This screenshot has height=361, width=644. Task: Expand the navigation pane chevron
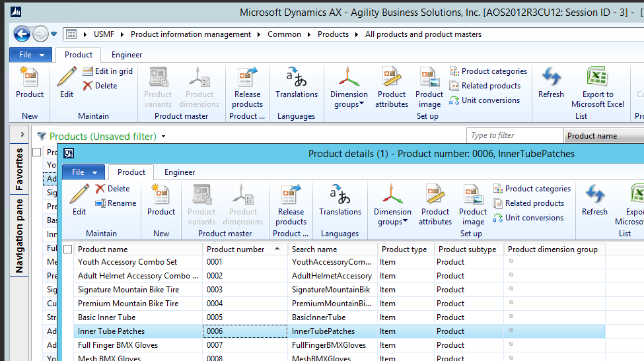coord(22,134)
